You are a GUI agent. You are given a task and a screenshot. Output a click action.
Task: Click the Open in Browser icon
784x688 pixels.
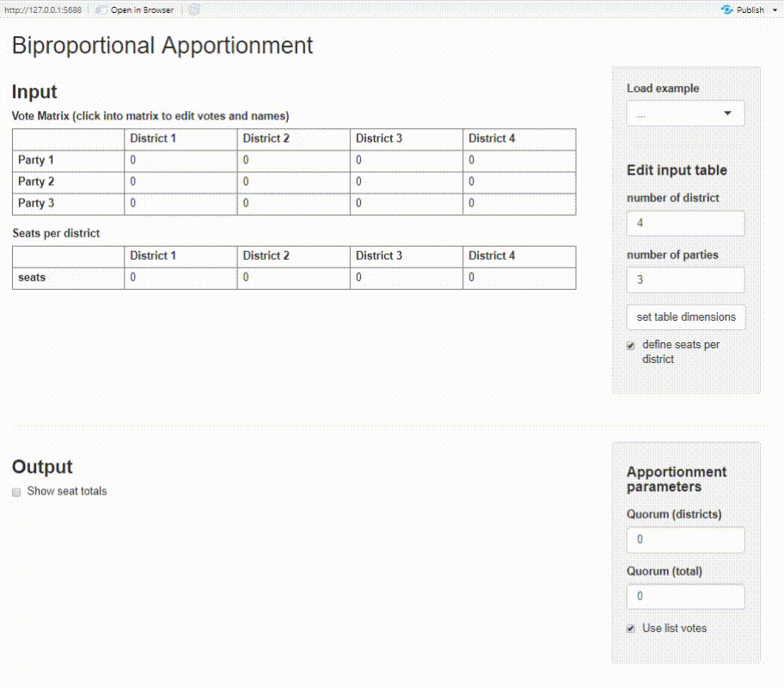tap(101, 10)
